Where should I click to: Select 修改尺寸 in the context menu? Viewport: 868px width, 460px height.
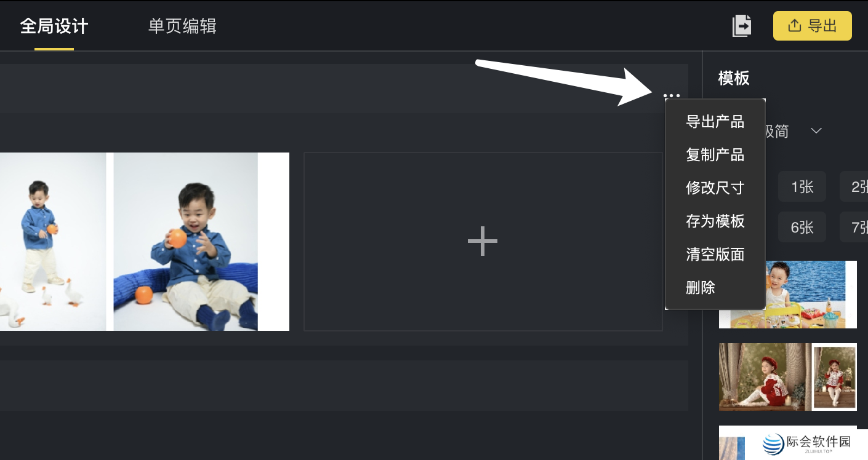[x=715, y=188]
